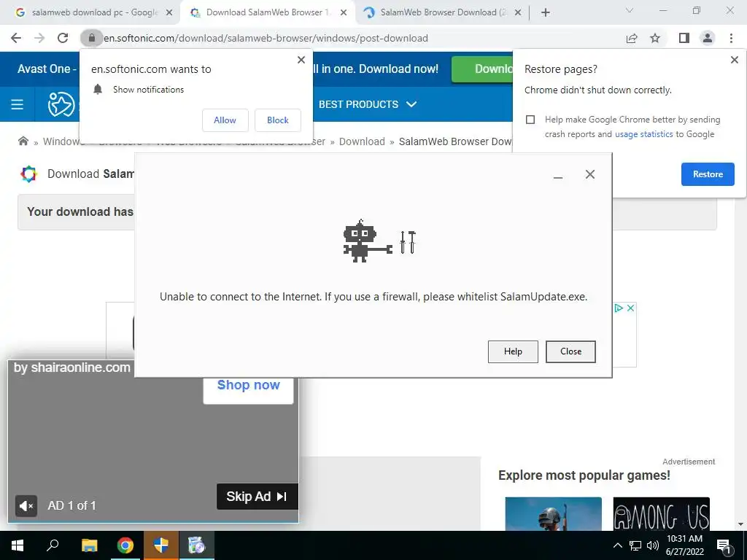Open the volume tray icon
This screenshot has height=560, width=747.
click(x=653, y=545)
